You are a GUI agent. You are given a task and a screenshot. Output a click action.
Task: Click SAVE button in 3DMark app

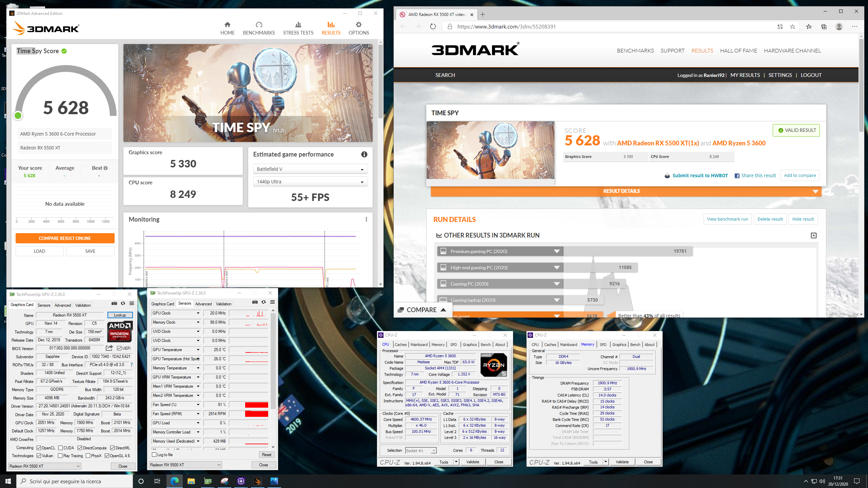[90, 251]
